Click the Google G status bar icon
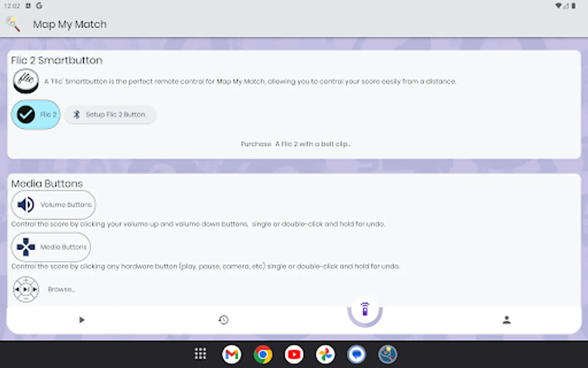 39,6
